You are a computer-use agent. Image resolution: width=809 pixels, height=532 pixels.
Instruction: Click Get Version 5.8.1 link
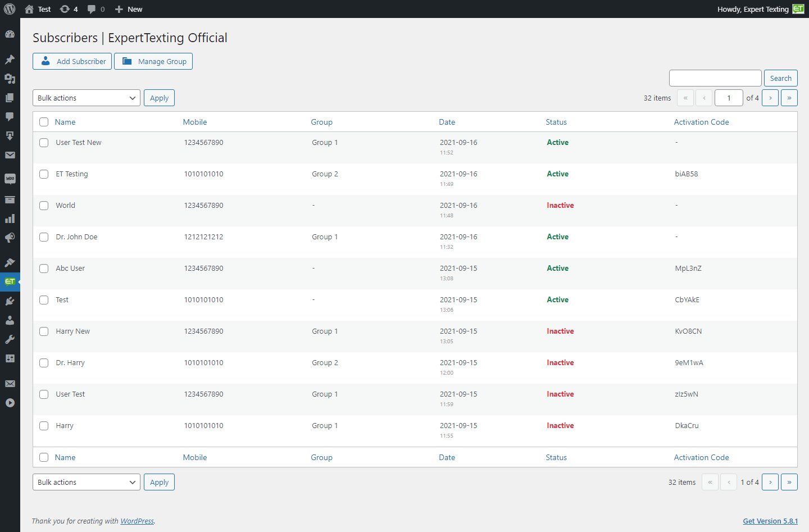pyautogui.click(x=770, y=521)
